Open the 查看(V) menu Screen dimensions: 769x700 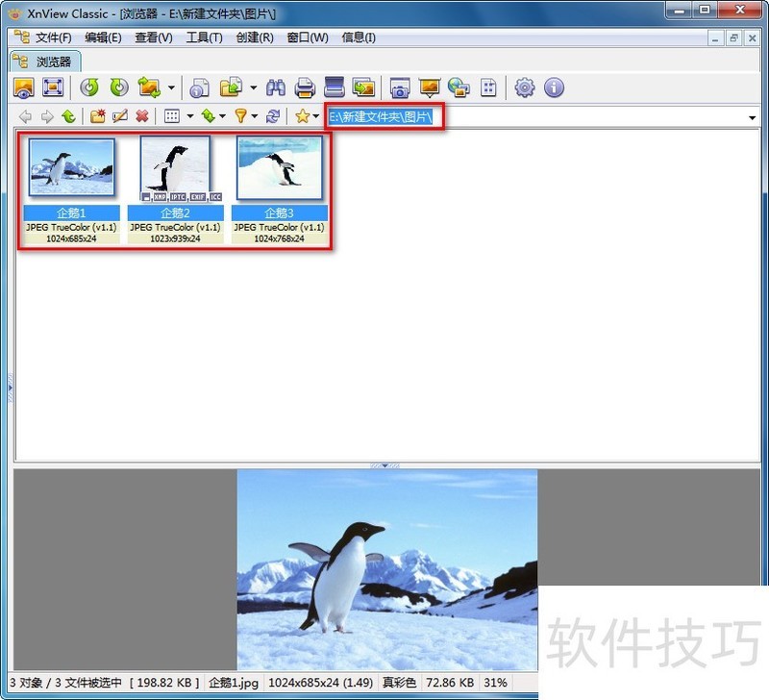tap(154, 37)
